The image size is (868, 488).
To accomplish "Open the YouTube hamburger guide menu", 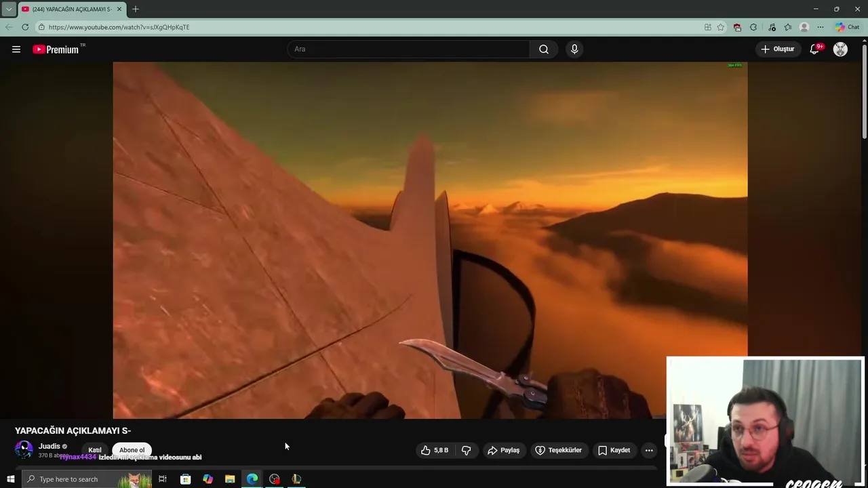I will pos(16,49).
